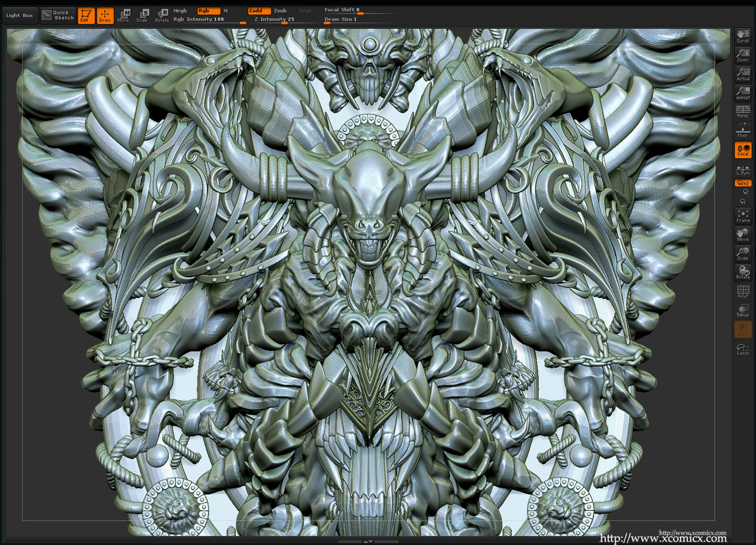Set canvas to Actual size
756x545 pixels.
(x=743, y=74)
